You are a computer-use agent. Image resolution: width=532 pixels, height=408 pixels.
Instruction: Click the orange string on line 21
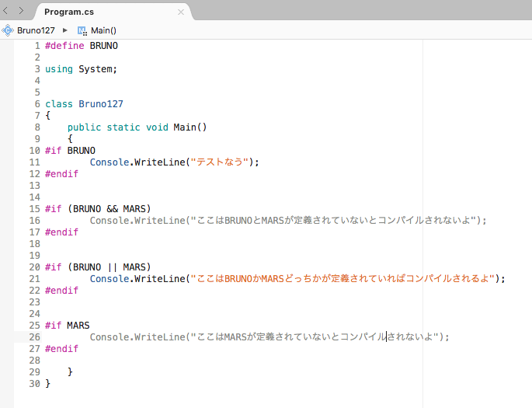tap(342, 279)
